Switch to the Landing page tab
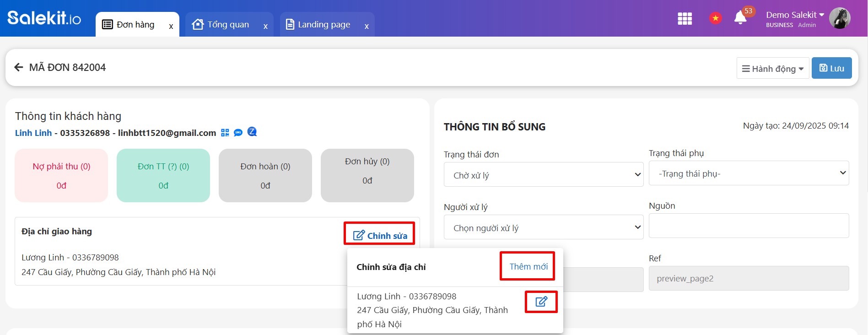868x335 pixels. pos(323,25)
